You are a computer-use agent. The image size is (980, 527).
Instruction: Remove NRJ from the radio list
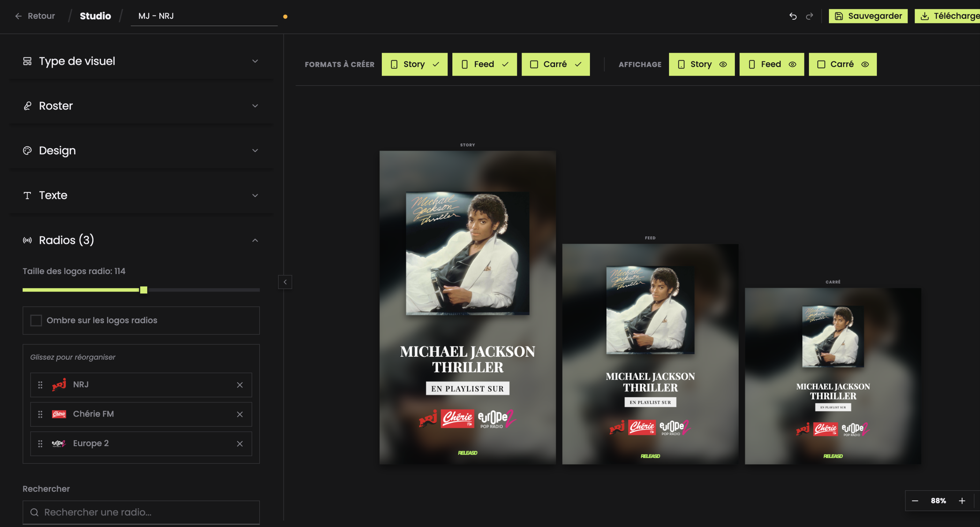[x=240, y=385]
